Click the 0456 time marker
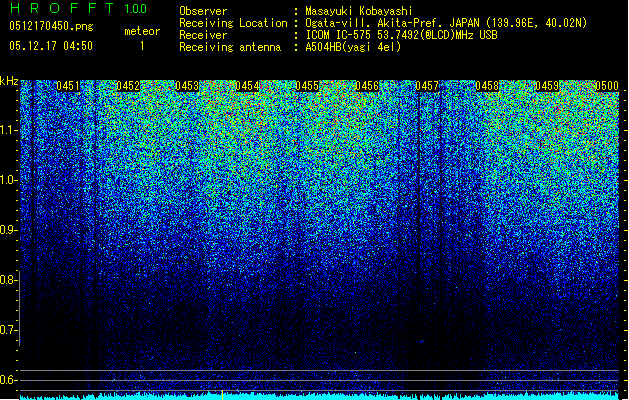 click(x=367, y=86)
